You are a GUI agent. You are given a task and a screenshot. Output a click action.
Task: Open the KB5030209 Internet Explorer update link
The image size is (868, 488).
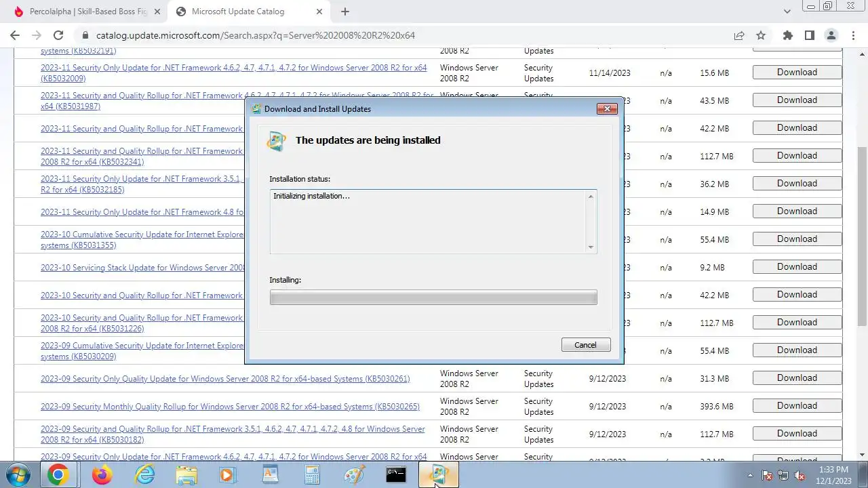click(x=142, y=351)
